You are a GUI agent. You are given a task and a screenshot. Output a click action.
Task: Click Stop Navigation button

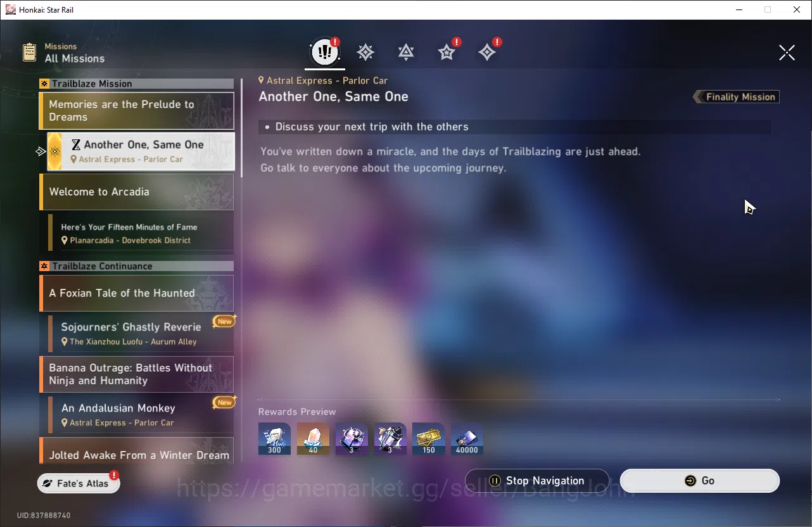point(537,481)
